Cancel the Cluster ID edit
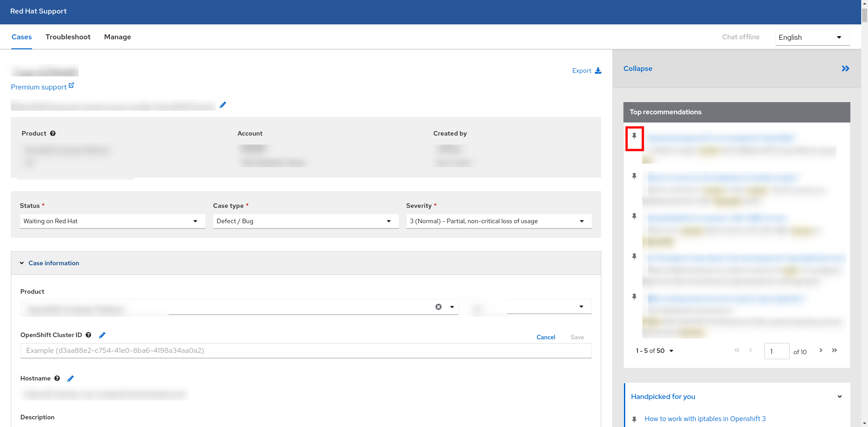This screenshot has width=868, height=427. (x=546, y=337)
